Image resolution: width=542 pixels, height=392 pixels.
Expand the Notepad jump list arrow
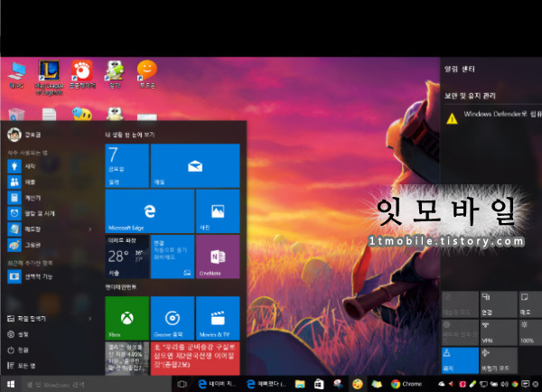tap(90, 229)
